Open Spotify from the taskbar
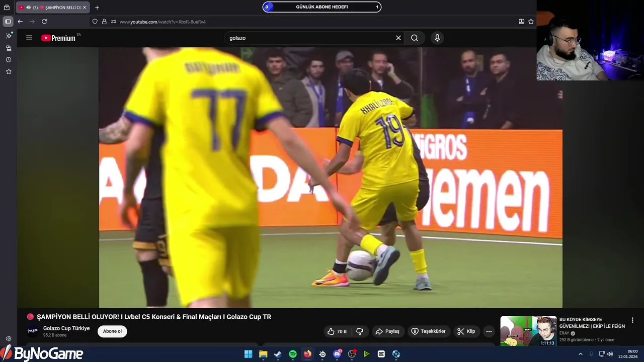644x362 pixels. point(293,354)
